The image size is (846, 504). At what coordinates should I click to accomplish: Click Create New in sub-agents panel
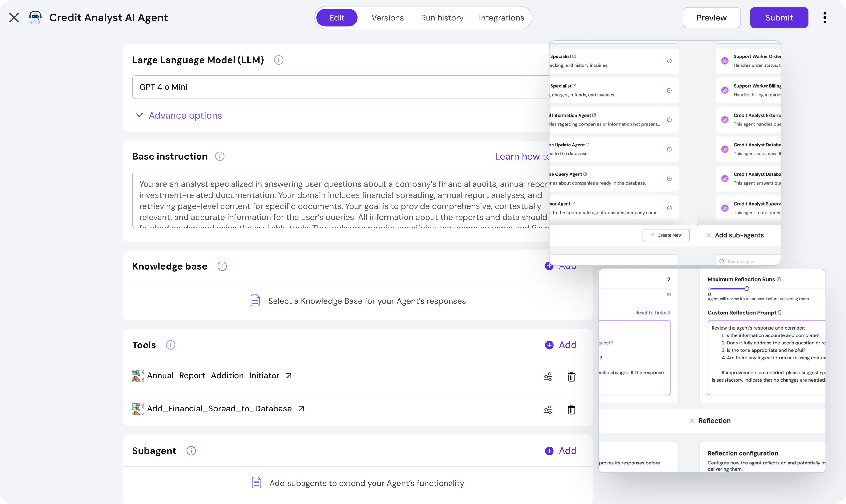(666, 235)
